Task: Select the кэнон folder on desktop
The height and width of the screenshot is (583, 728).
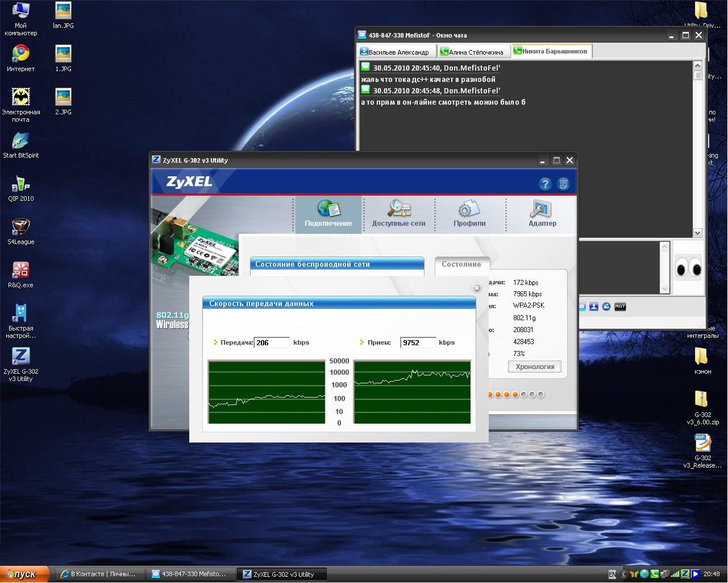Action: (703, 361)
